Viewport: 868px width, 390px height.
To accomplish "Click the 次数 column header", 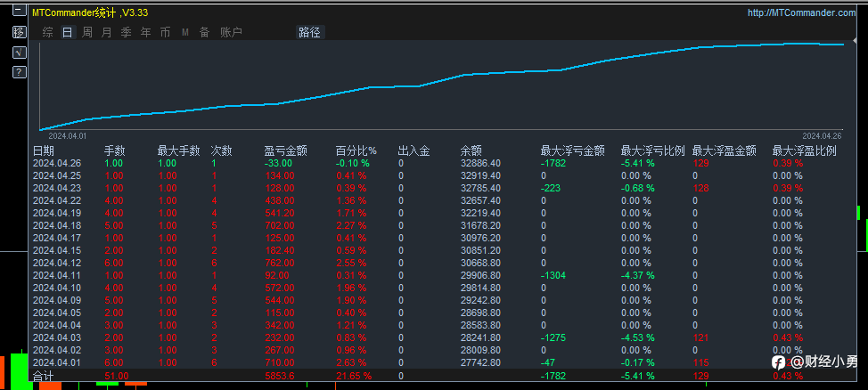I will (221, 150).
